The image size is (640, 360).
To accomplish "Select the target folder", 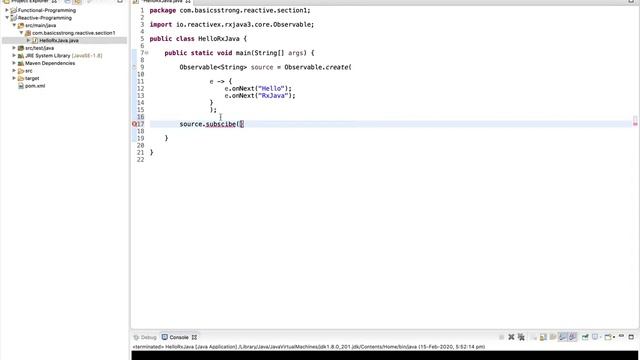I will 32,78.
